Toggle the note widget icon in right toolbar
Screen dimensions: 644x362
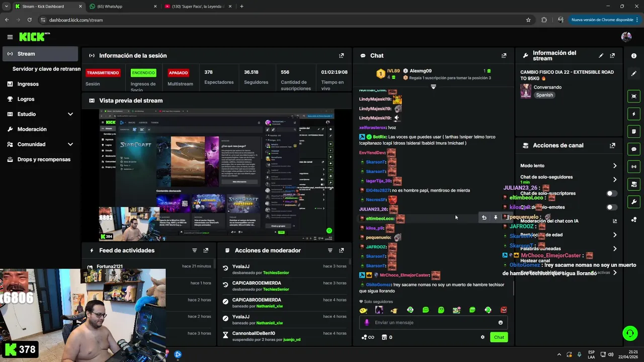[x=634, y=132]
